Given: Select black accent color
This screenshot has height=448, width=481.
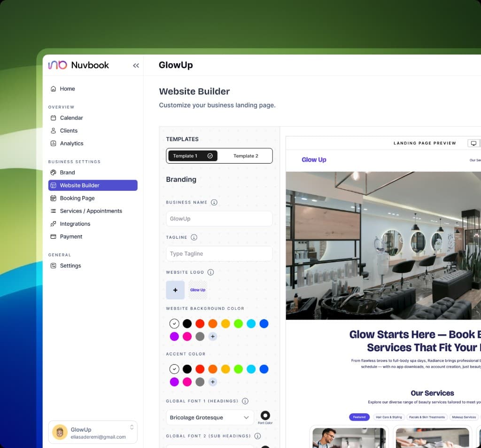Looking at the screenshot, I should point(187,369).
